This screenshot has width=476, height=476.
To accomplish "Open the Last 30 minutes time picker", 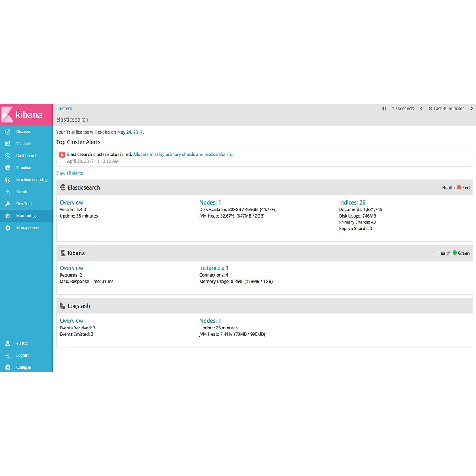I will [x=447, y=108].
